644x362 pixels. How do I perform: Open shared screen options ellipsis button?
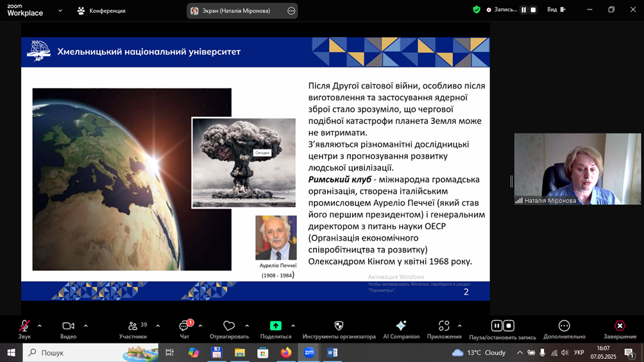[291, 11]
